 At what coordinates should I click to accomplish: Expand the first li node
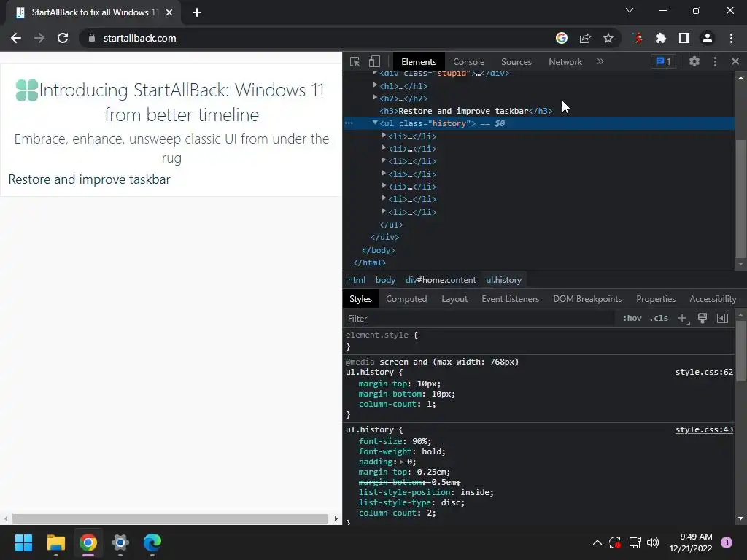point(384,136)
